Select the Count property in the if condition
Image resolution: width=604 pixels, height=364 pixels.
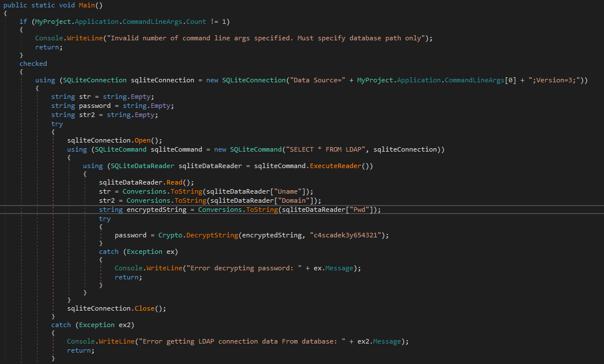(196, 22)
